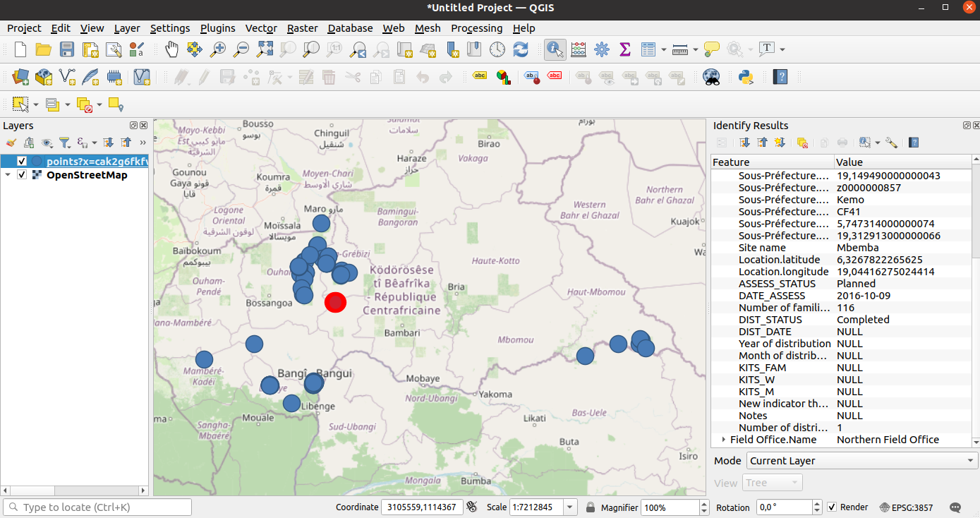This screenshot has height=518, width=980.
Task: Toggle visibility of the points layer checkbox
Action: (22, 162)
